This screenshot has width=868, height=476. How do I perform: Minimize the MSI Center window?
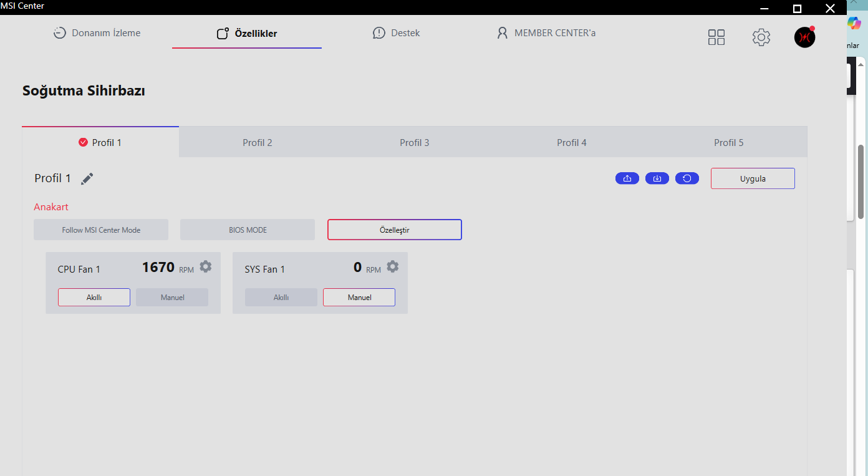coord(764,8)
